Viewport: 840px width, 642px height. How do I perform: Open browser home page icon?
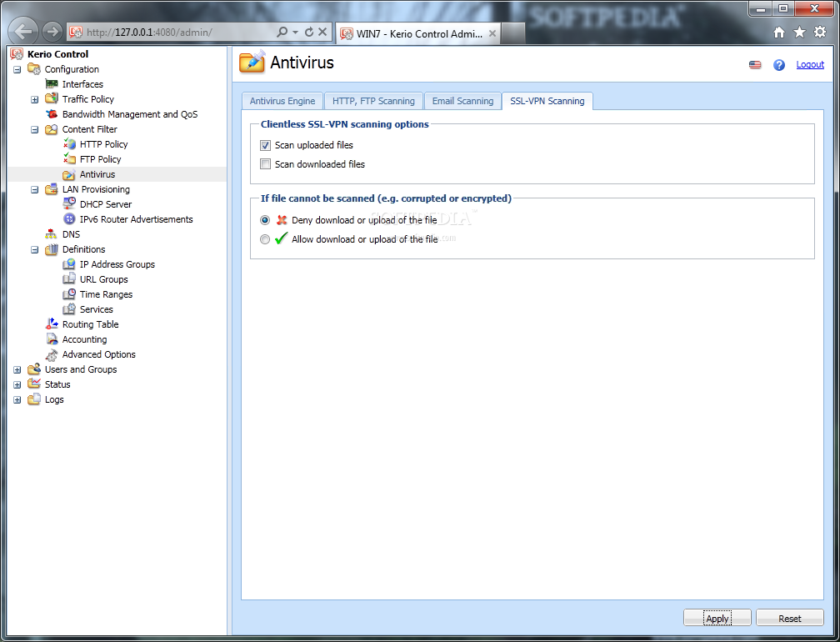pos(779,33)
